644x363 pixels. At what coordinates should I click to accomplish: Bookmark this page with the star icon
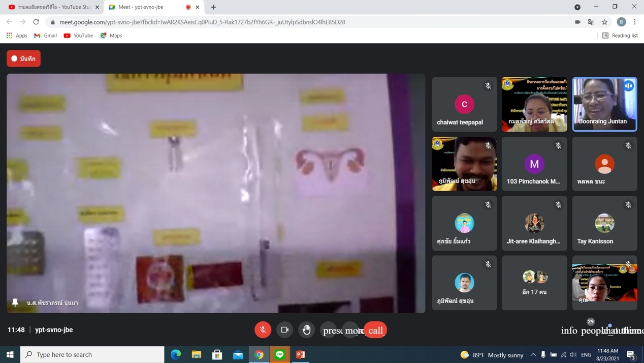[604, 22]
